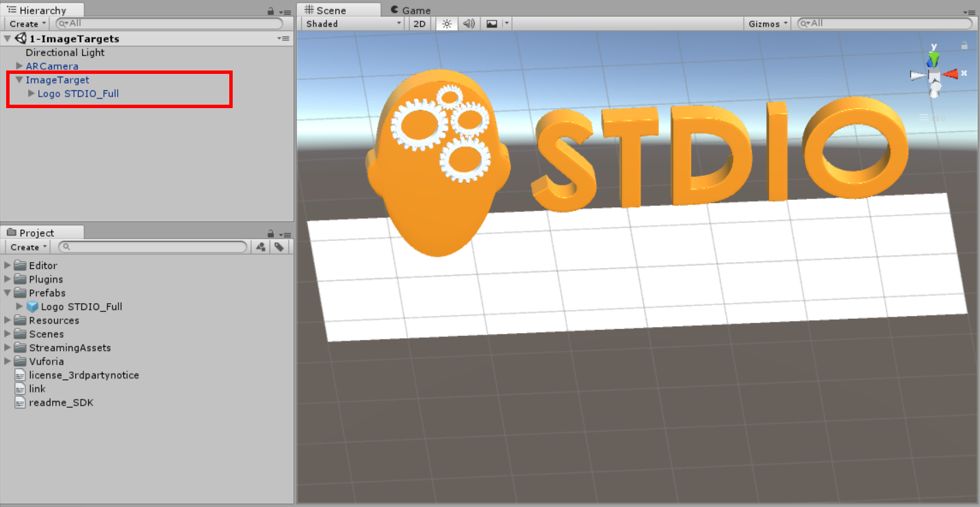Toggle scene audio speaker icon
The image size is (980, 507).
469,23
